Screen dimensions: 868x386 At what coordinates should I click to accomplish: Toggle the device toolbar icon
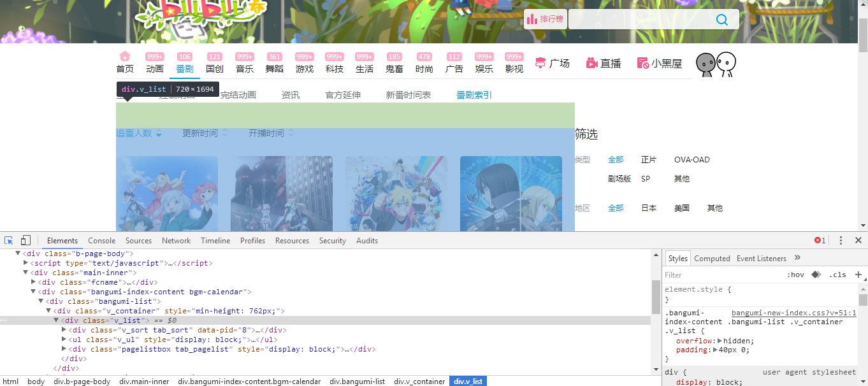[25, 240]
